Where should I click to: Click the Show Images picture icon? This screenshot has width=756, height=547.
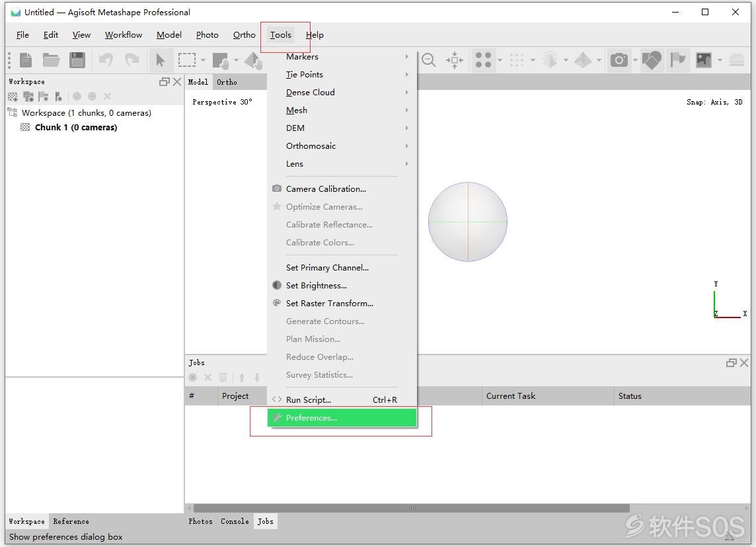point(703,60)
